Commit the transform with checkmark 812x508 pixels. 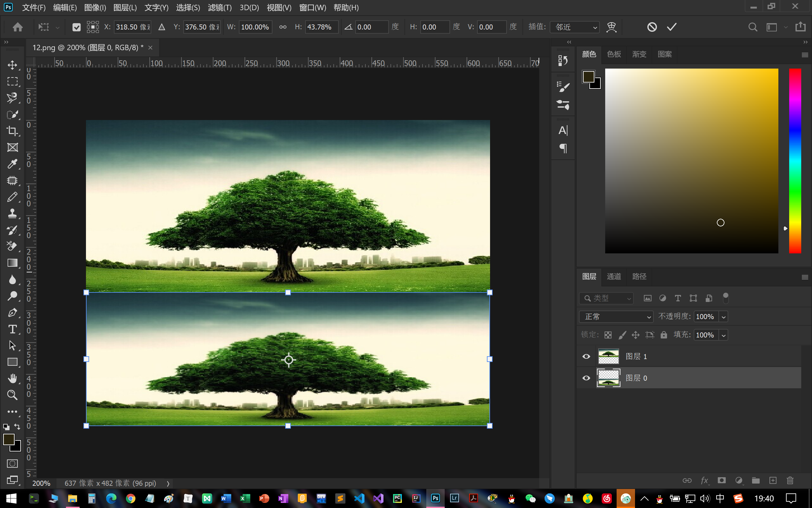point(671,27)
